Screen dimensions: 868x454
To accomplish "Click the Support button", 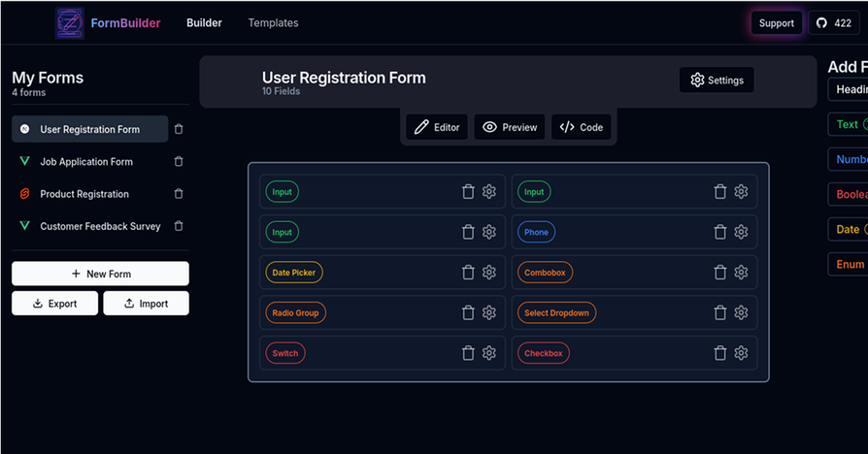I will click(x=776, y=23).
